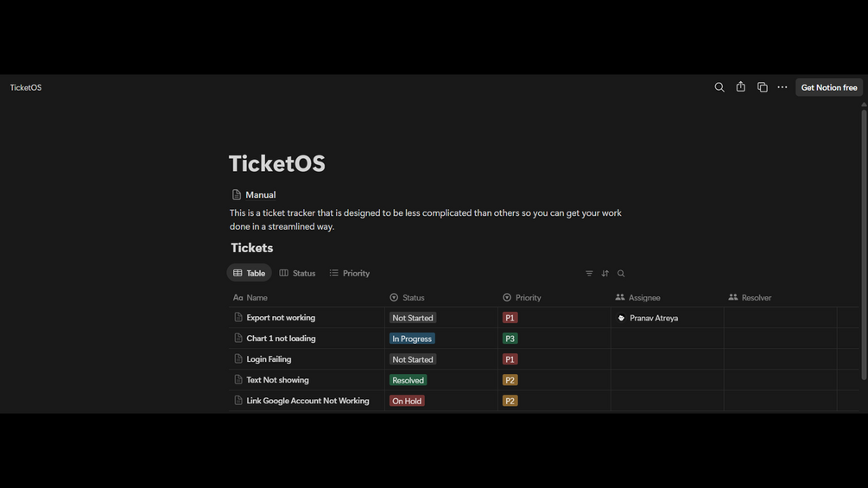Open the search icon in the top bar
Viewport: 868px width, 488px height.
719,87
